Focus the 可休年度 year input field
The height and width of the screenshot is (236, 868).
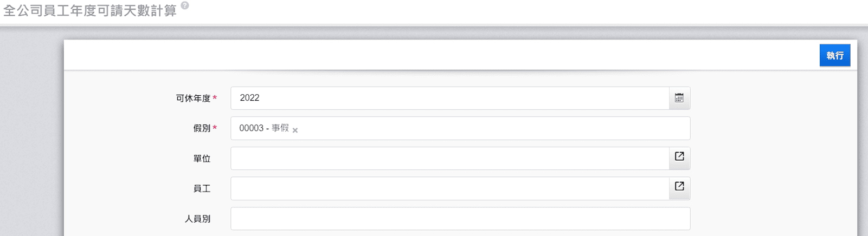(x=450, y=98)
